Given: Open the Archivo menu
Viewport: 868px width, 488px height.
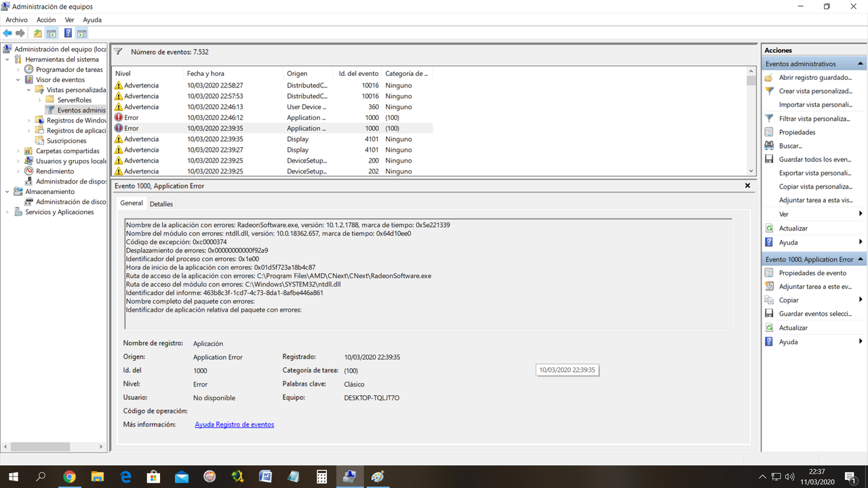Looking at the screenshot, I should [x=17, y=20].
